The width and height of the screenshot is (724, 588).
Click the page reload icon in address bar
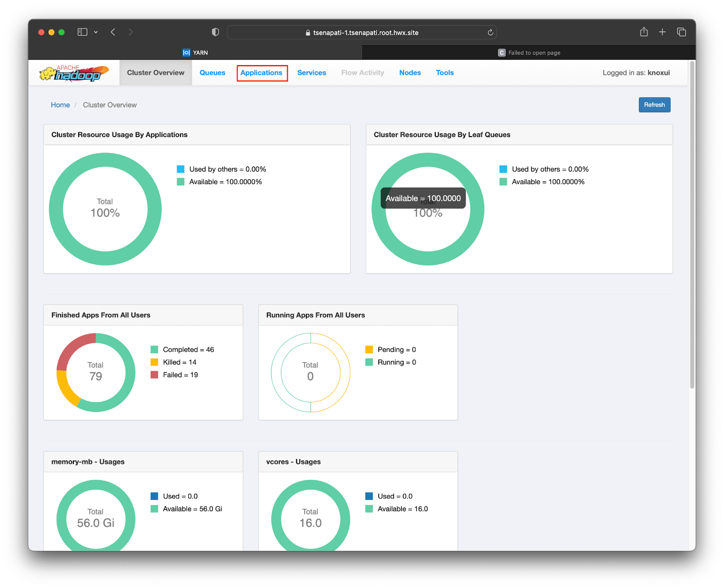click(x=490, y=32)
